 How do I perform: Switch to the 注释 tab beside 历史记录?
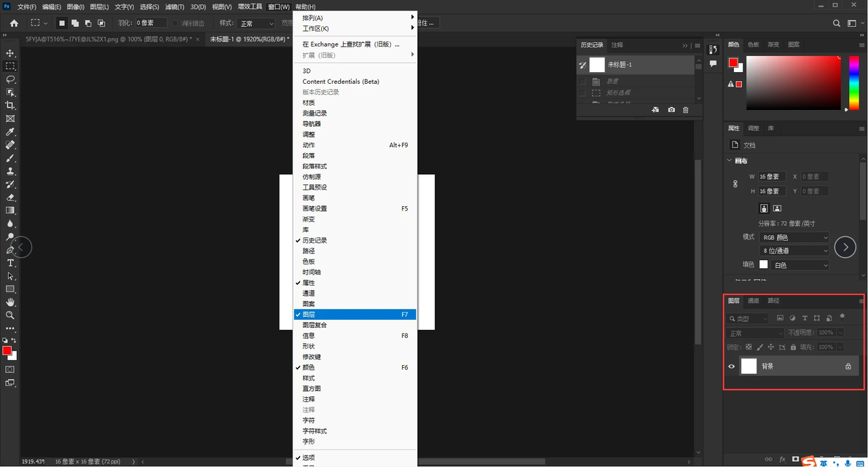pos(618,45)
